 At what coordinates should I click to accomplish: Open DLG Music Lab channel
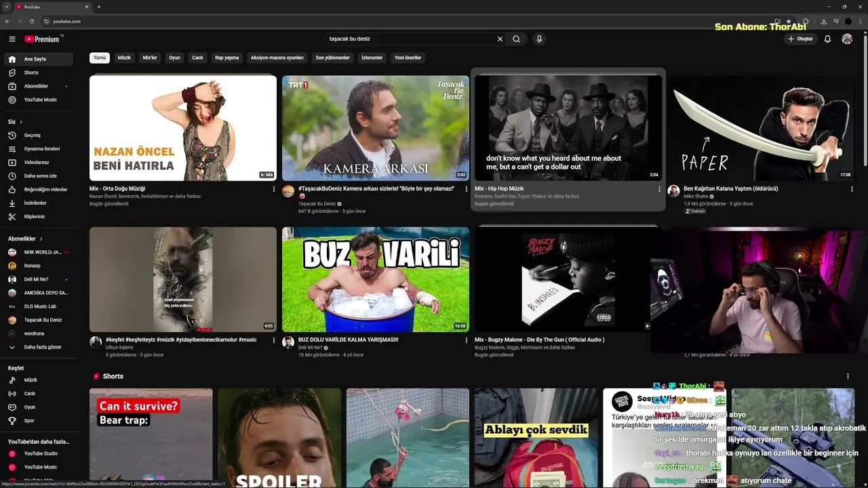pos(40,306)
